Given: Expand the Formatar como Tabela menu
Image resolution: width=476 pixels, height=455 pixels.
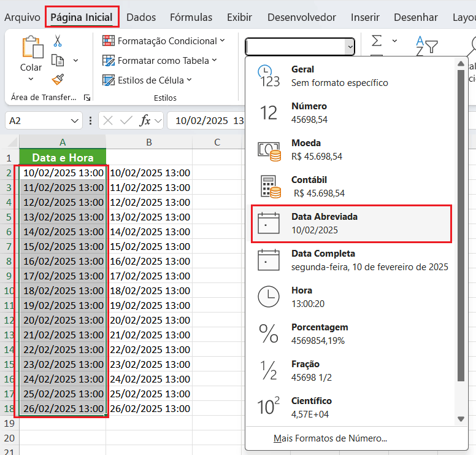Looking at the screenshot, I should (159, 61).
